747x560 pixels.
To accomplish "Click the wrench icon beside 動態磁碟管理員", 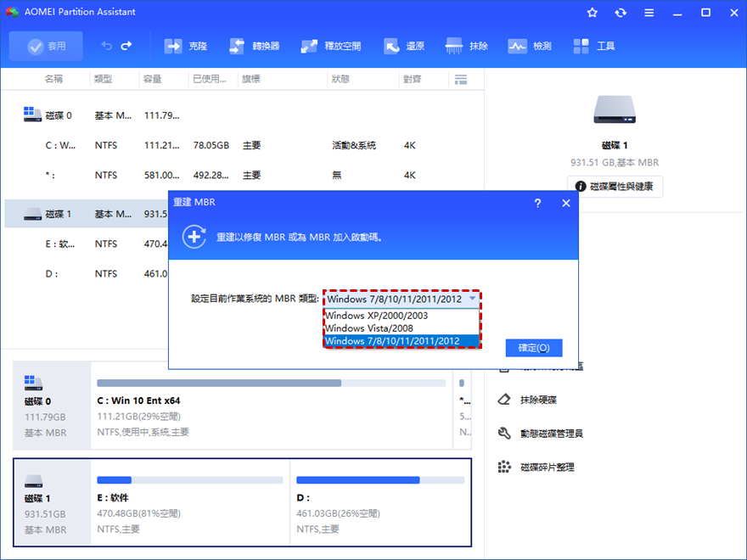I will point(504,433).
